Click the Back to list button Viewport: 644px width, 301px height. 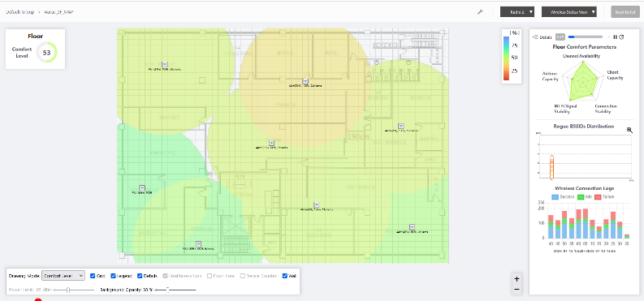[x=625, y=12]
